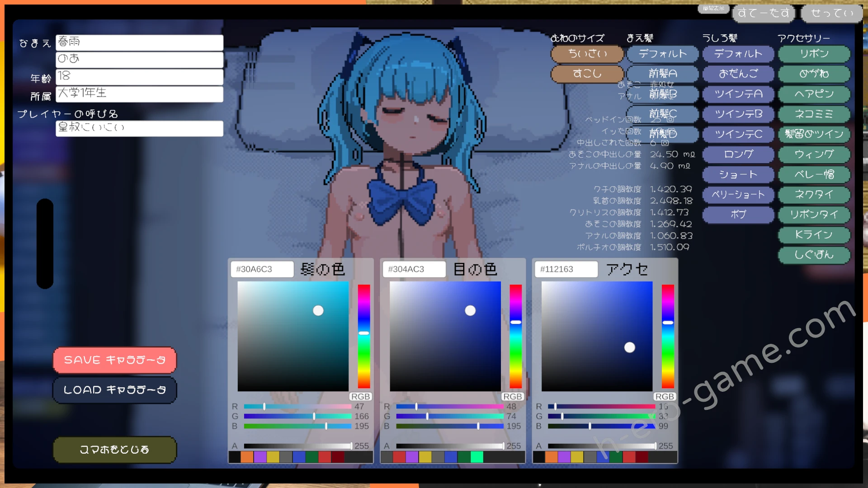The image size is (868, 488).
Task: Choose the おだんご back hair option
Action: 738,74
